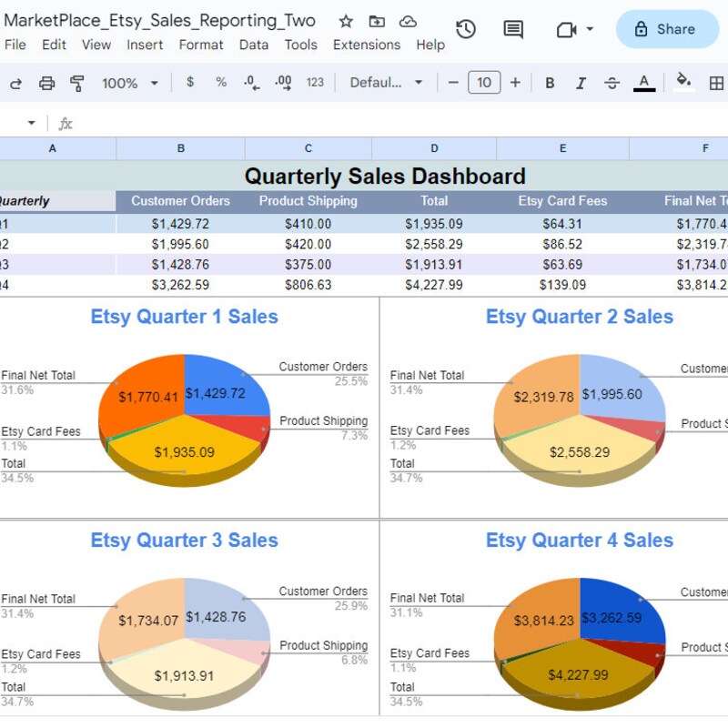Select cell with $420.00
This screenshot has height=728, width=728.
tap(308, 244)
